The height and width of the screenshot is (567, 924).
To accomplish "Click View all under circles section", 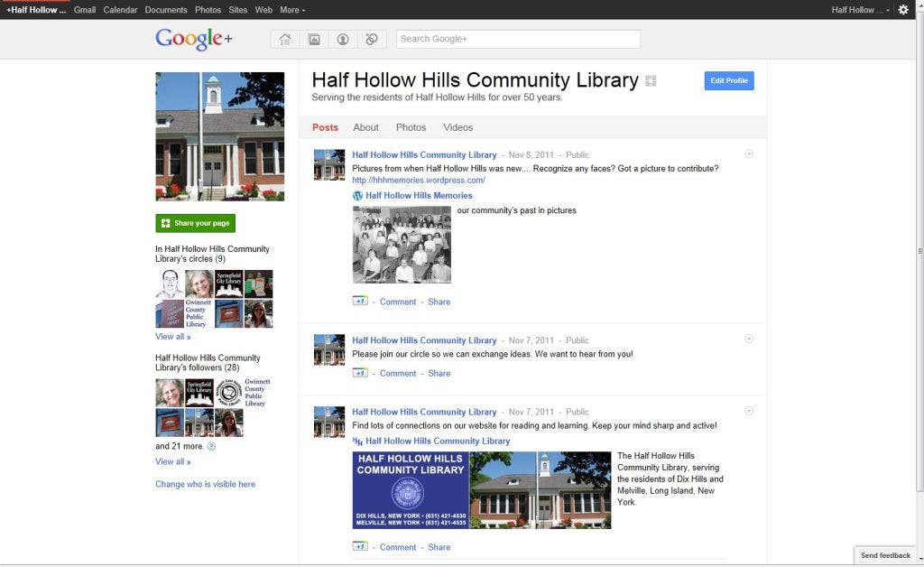I will 172,337.
